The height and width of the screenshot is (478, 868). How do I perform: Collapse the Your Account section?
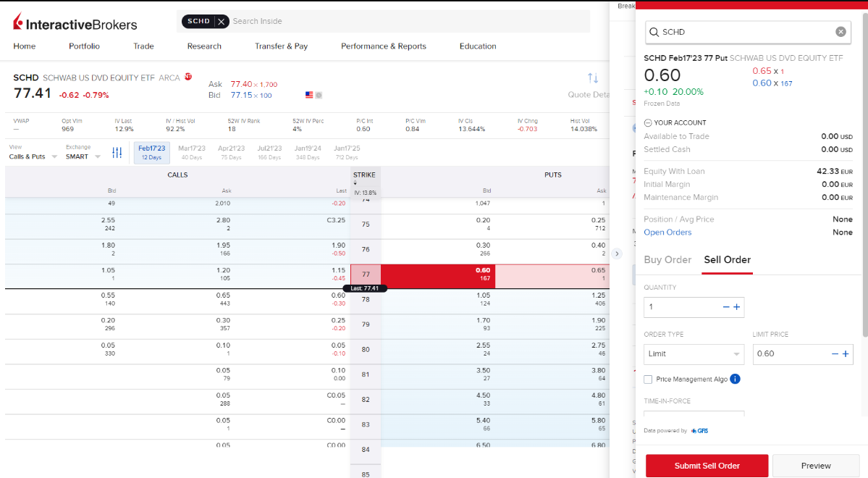(648, 123)
